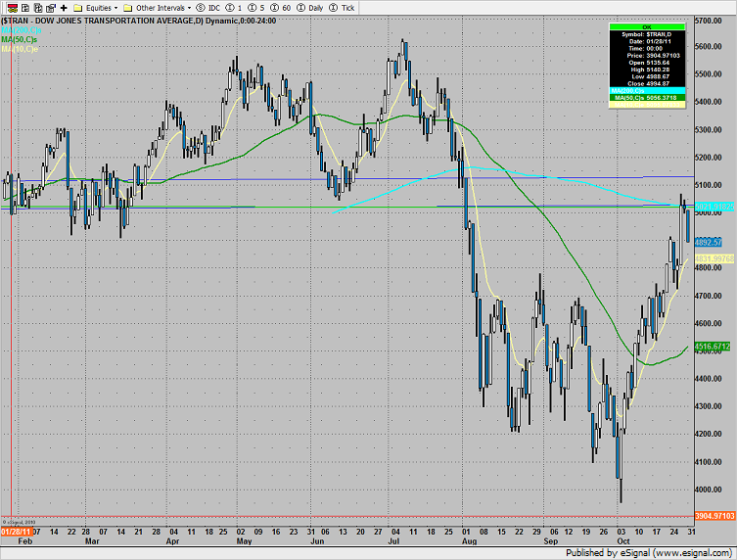Click the second toolbar icon with arrows
The height and width of the screenshot is (560, 737).
[25, 8]
